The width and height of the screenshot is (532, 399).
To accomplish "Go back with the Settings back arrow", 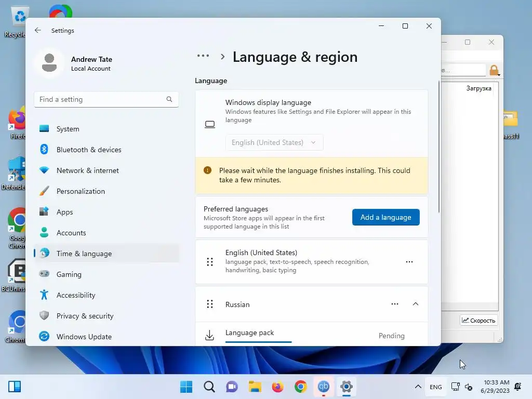I will [37, 30].
